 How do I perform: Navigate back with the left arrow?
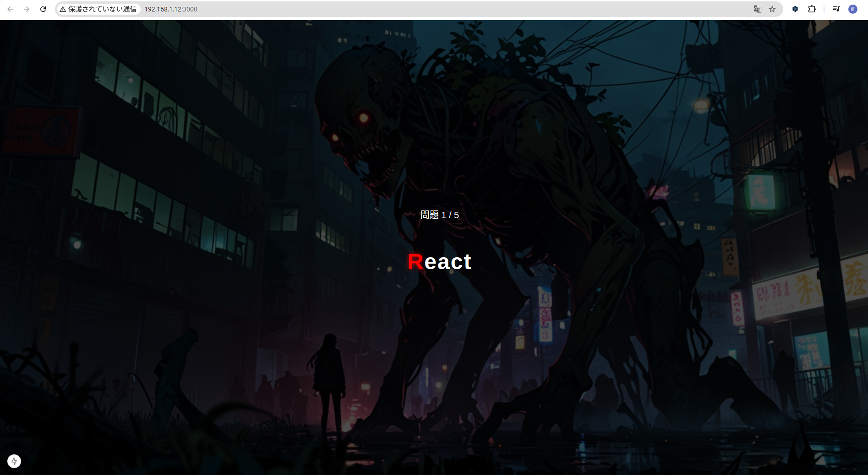point(10,9)
